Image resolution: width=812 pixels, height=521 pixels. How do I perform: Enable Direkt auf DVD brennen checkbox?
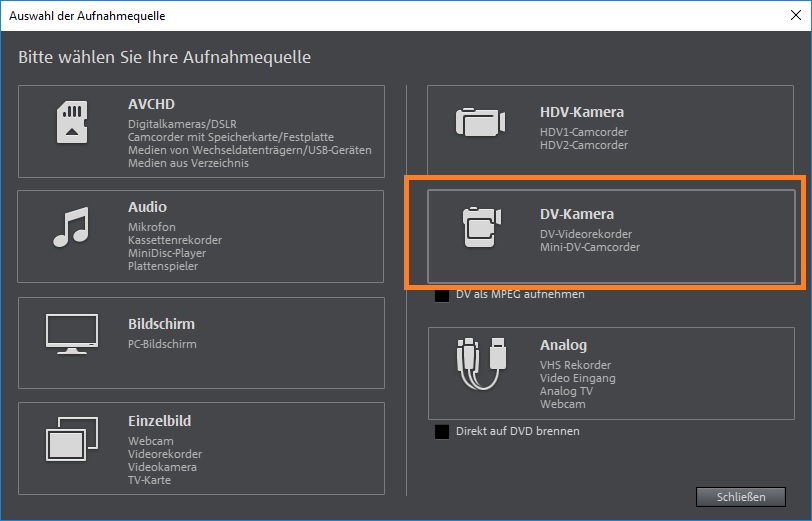(442, 431)
